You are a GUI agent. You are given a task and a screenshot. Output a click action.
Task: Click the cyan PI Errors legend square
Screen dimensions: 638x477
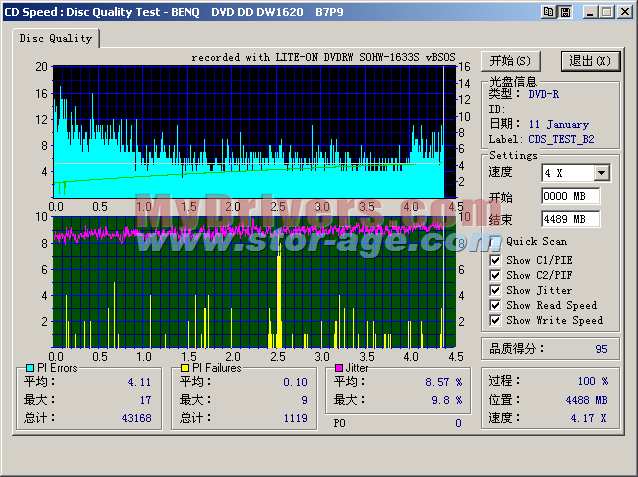(30, 368)
